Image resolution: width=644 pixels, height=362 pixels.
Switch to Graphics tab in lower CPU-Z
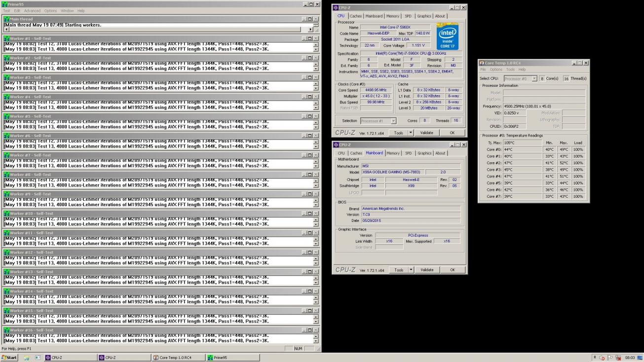[424, 153]
